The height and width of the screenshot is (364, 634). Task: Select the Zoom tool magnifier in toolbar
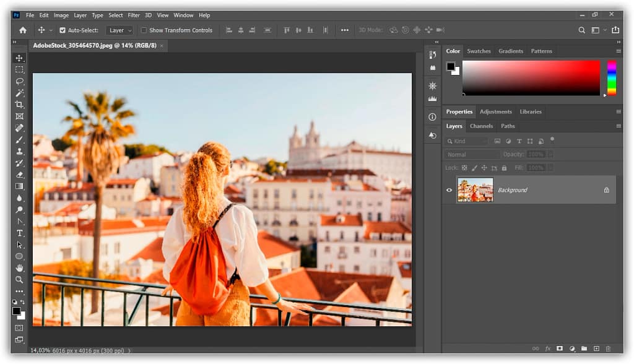19,279
